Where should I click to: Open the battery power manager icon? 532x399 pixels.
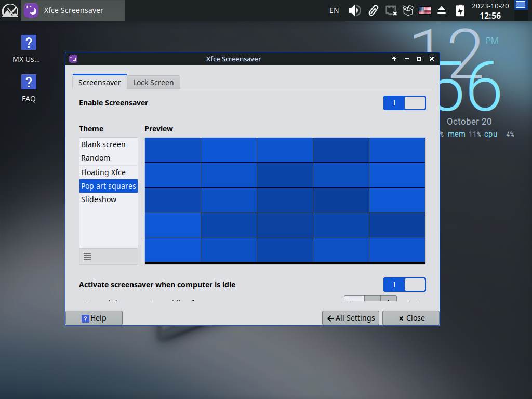460,10
